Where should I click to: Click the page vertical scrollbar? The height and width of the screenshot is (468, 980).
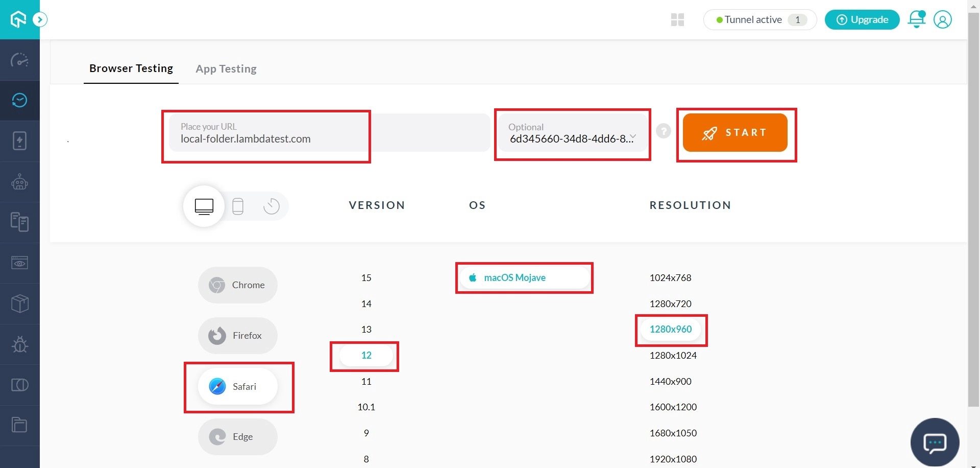pos(973,209)
